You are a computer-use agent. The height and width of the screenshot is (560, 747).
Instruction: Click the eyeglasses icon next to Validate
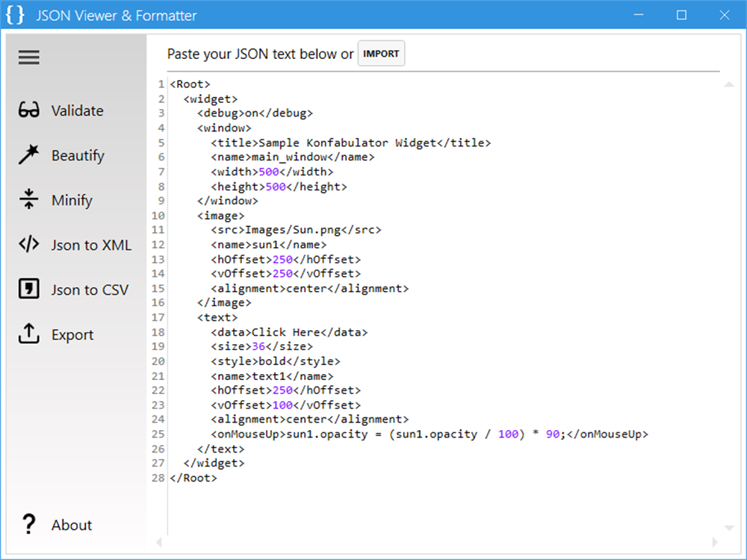click(x=28, y=110)
